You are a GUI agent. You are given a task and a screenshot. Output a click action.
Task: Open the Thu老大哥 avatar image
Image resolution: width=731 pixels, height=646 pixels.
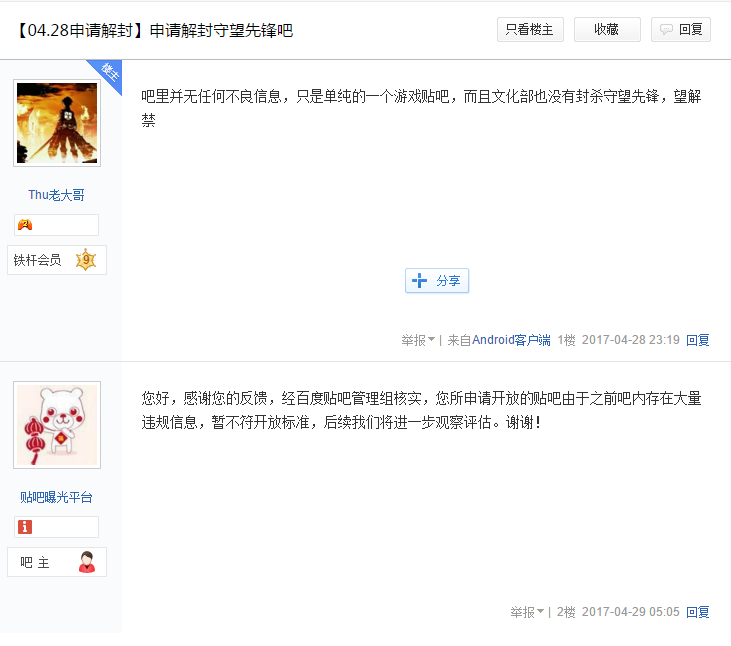(x=57, y=123)
